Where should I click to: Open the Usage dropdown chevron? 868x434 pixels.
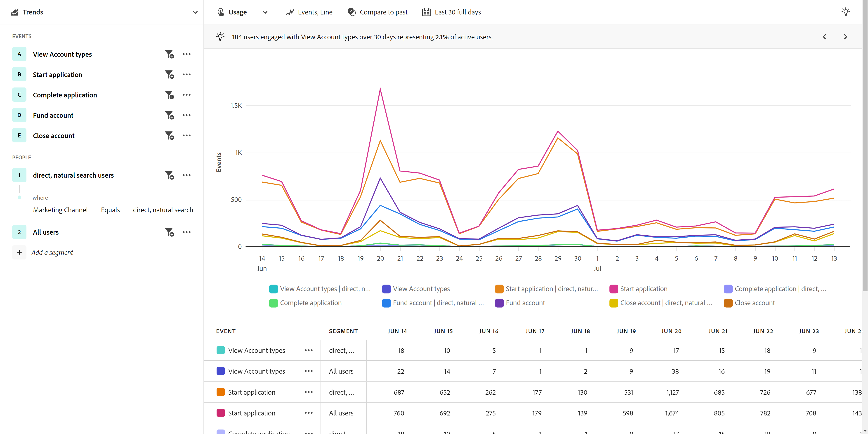pyautogui.click(x=265, y=12)
